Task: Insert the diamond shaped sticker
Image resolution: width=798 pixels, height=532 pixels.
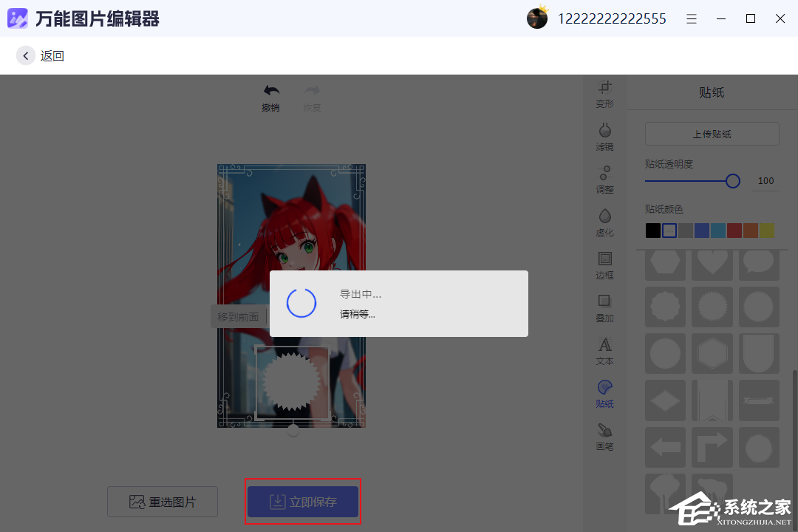Action: tap(665, 400)
